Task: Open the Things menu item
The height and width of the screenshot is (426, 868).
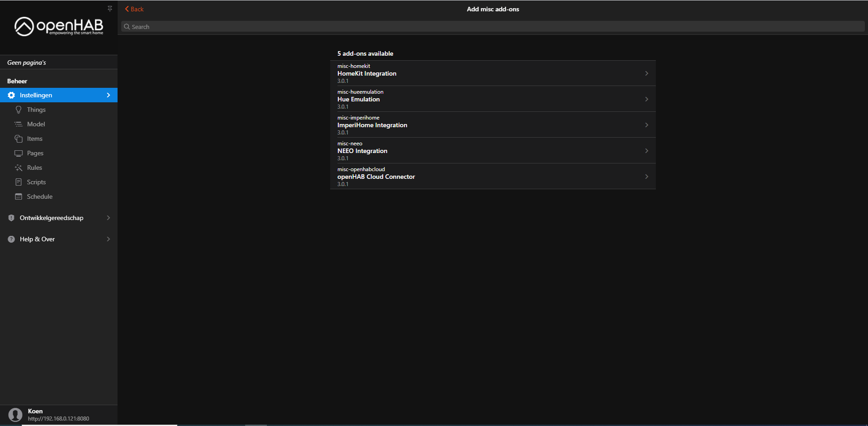Action: coord(59,110)
